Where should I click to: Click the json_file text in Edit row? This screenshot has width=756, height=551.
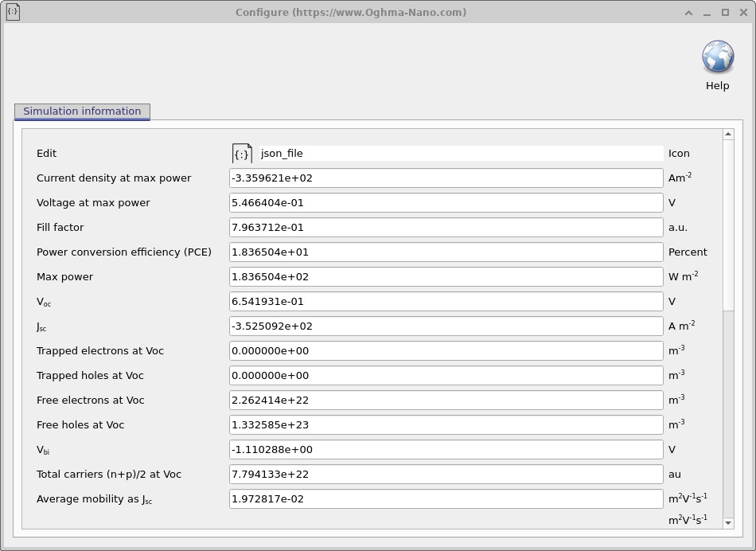[283, 154]
